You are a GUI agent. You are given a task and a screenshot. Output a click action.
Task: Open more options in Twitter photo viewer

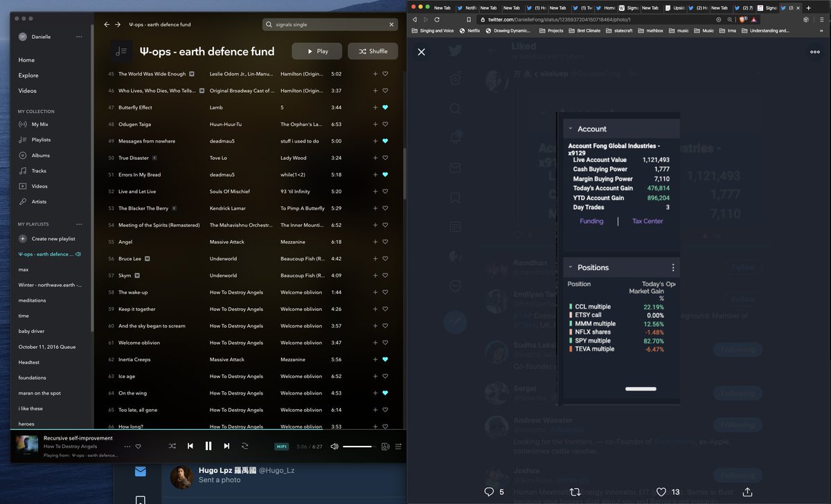(815, 51)
